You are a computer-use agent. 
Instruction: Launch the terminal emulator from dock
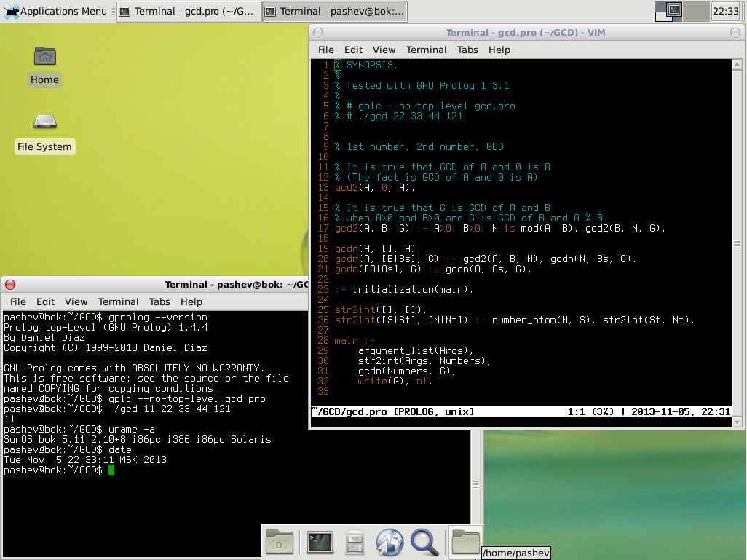pyautogui.click(x=320, y=542)
